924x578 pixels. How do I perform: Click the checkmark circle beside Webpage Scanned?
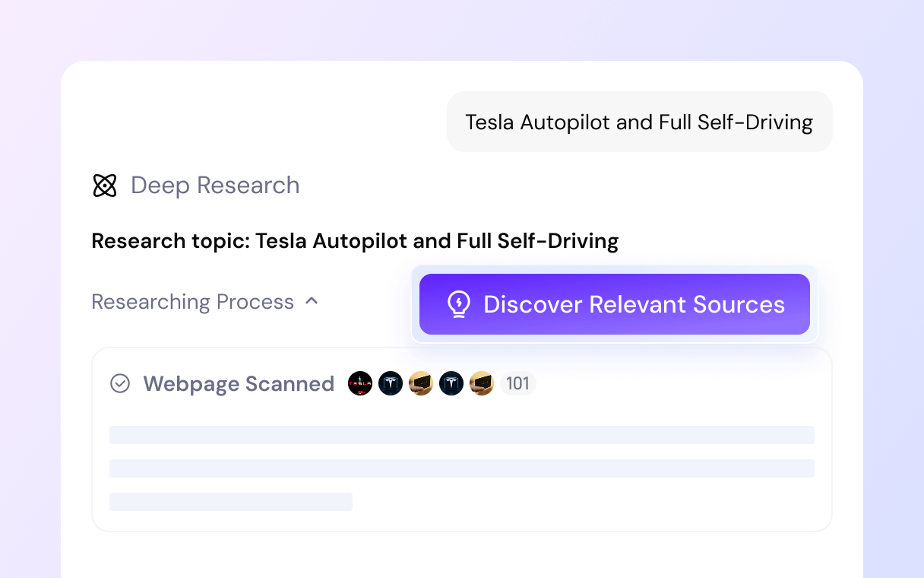click(x=120, y=383)
